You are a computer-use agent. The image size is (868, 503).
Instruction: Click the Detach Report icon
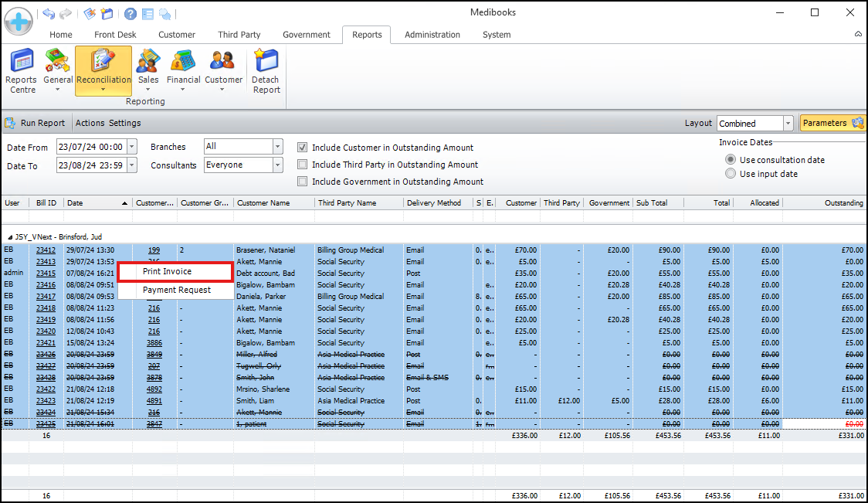pos(266,70)
